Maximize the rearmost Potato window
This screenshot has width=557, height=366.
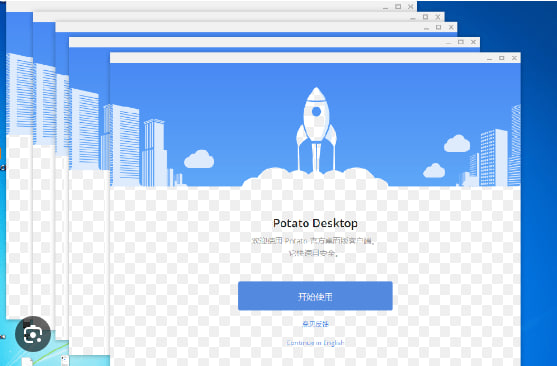[398, 6]
